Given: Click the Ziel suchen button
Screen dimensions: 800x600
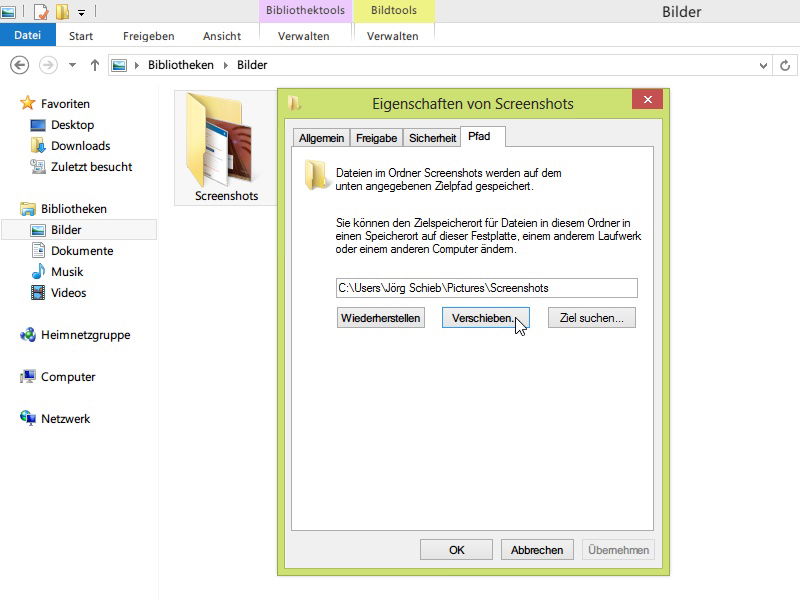Looking at the screenshot, I should 592,318.
